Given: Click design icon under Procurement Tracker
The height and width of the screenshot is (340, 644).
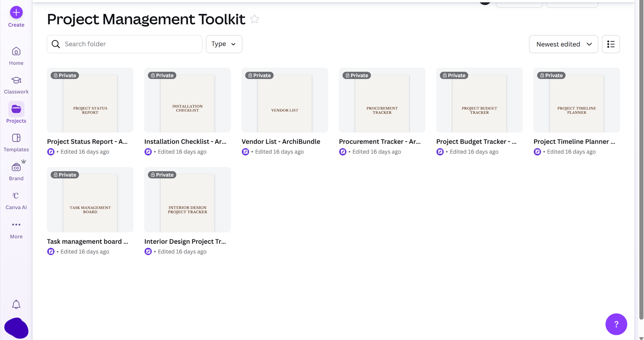Looking at the screenshot, I should 342,152.
